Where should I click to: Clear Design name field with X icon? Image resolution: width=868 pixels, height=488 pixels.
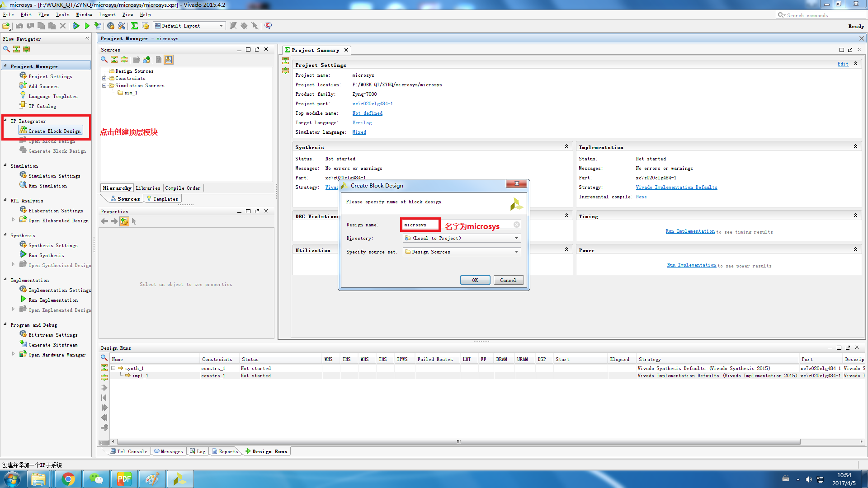tap(516, 225)
